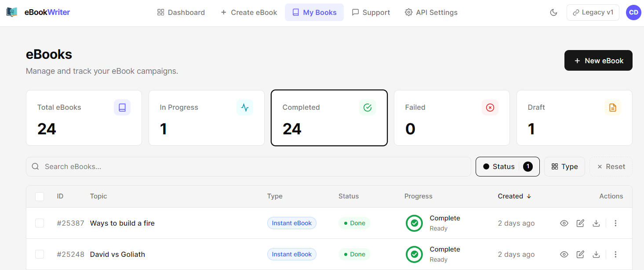This screenshot has width=644, height=270.
Task: Click the Total eBooks book icon
Action: (x=122, y=108)
